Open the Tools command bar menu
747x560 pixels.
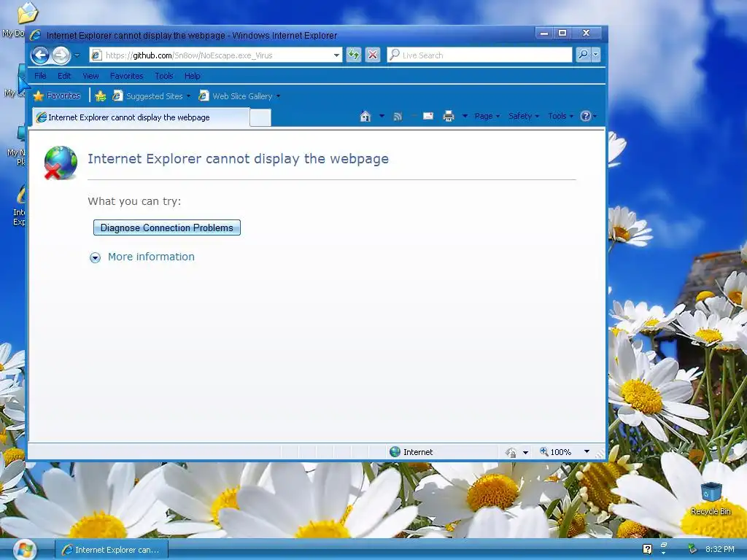pyautogui.click(x=560, y=116)
